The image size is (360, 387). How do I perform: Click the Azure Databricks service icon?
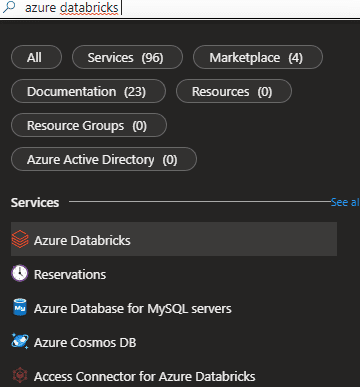pyautogui.click(x=20, y=239)
